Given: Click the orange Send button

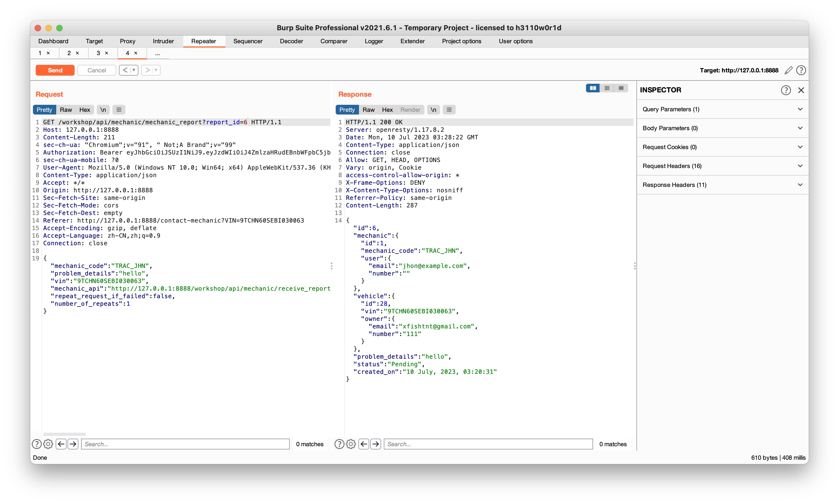Looking at the screenshot, I should [55, 70].
